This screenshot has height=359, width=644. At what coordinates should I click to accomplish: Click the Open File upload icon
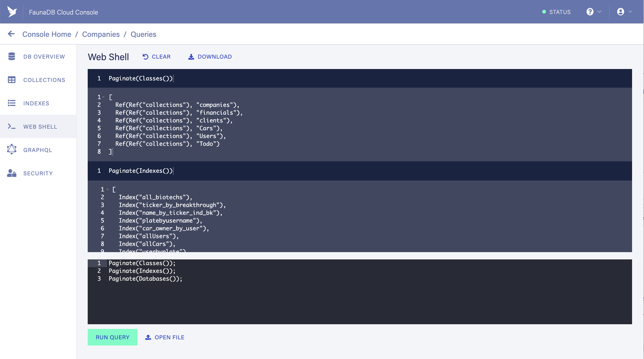pyautogui.click(x=148, y=337)
